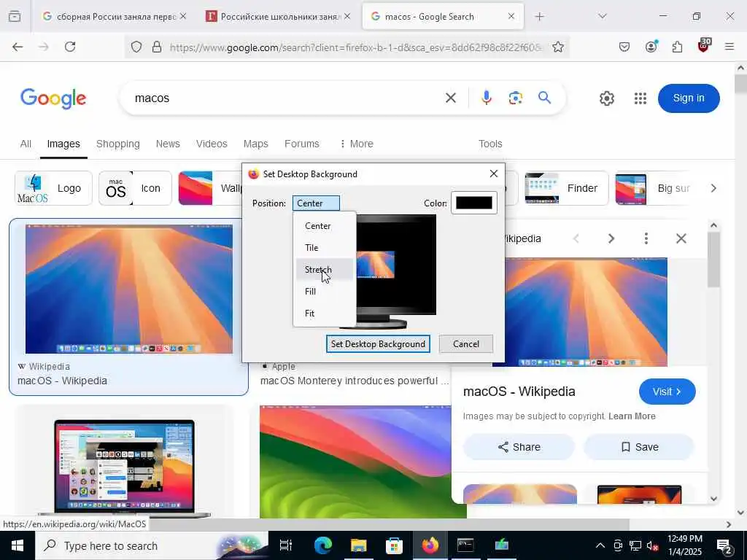Open File Explorer from taskbar
The height and width of the screenshot is (560, 747).
click(x=358, y=545)
